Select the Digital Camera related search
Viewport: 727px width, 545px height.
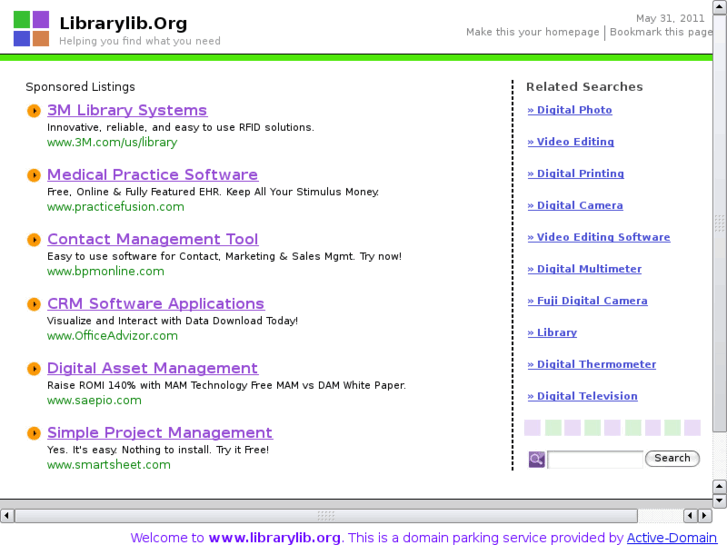(575, 205)
